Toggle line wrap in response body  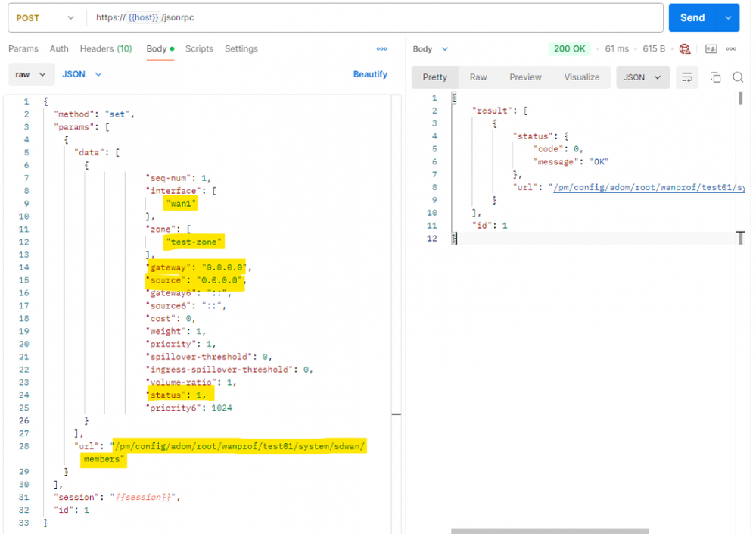click(x=687, y=77)
